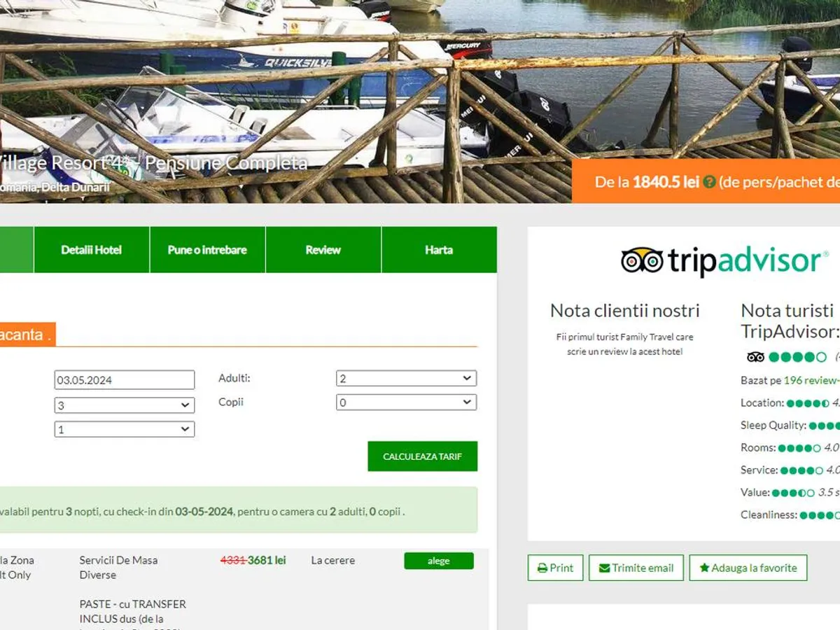This screenshot has width=840, height=630.
Task: Expand the nights dropdown showing 3
Action: pos(125,405)
